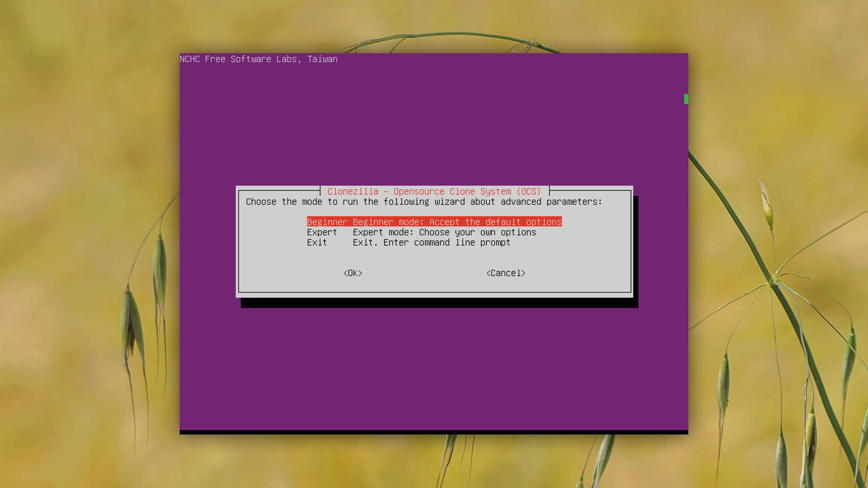868x488 pixels.
Task: Confirm with the <Ok> button
Action: 353,273
